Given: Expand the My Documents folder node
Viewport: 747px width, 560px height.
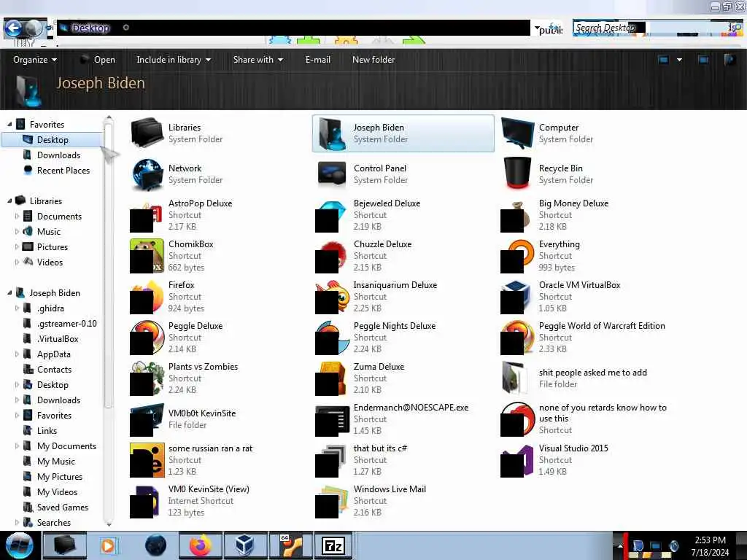Looking at the screenshot, I should pos(18,446).
